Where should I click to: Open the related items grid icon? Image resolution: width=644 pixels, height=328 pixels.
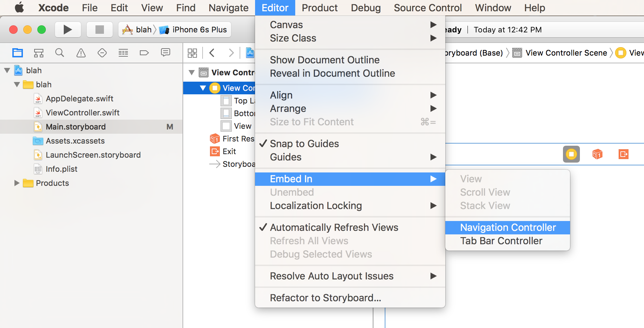coord(192,53)
